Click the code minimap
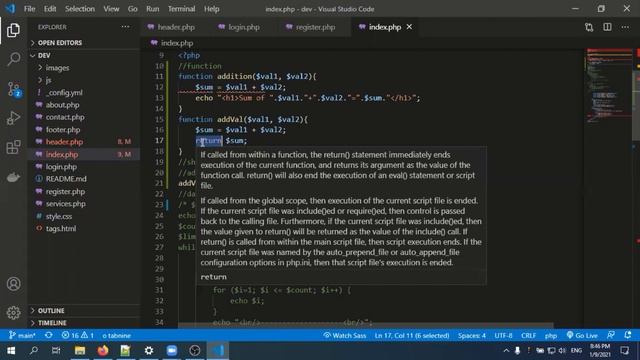640x360 pixels. click(608, 86)
